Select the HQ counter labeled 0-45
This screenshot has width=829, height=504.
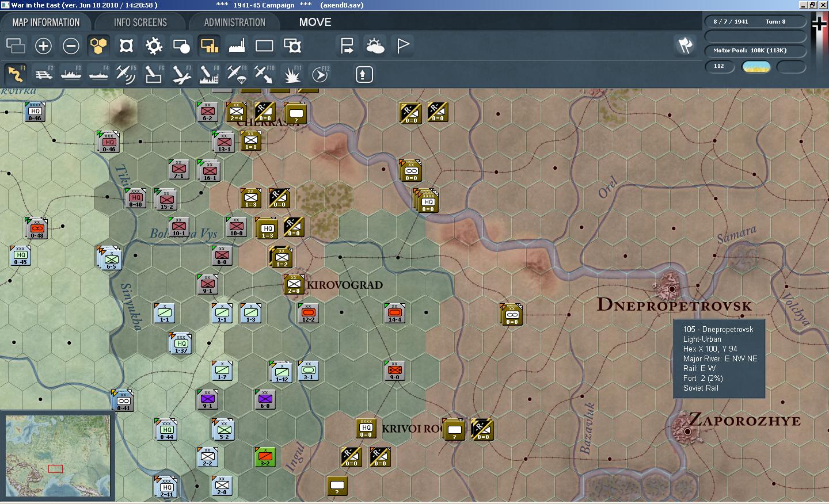pos(20,256)
